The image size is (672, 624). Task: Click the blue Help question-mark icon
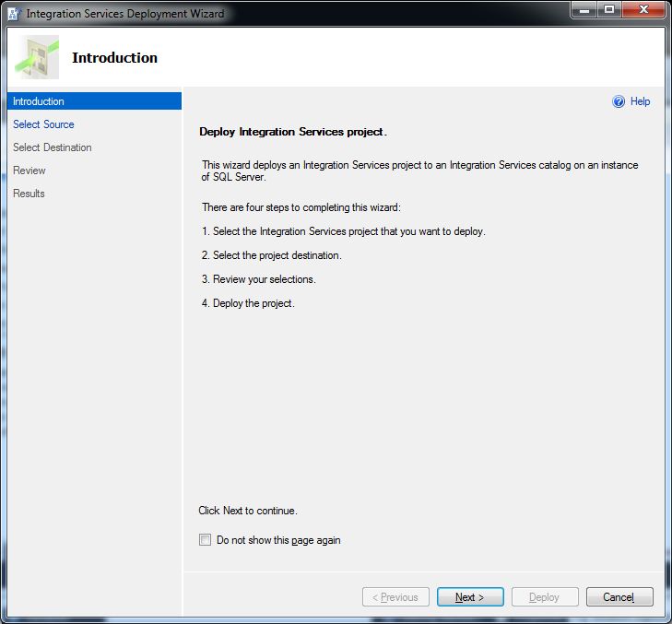tap(618, 101)
